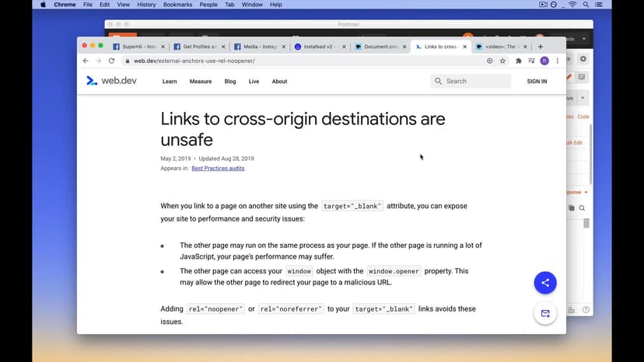Open the Best Practices audits link
The width and height of the screenshot is (644, 362).
(218, 168)
